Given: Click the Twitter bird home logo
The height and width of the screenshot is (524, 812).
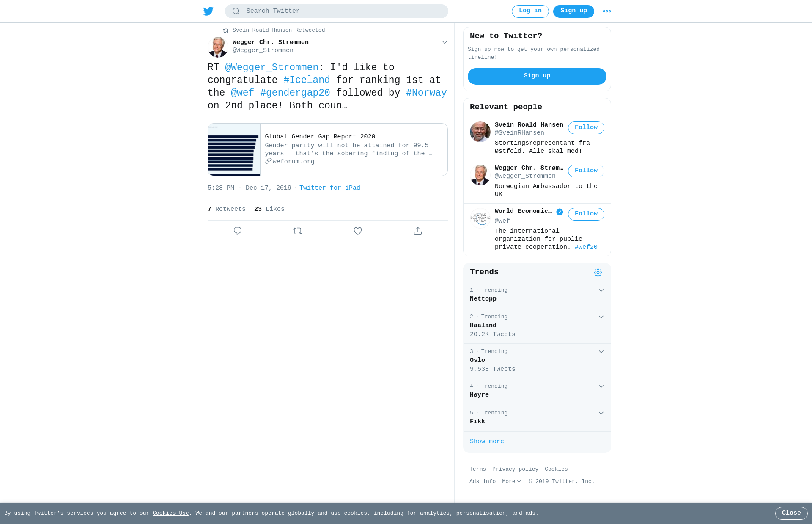Looking at the screenshot, I should point(208,11).
